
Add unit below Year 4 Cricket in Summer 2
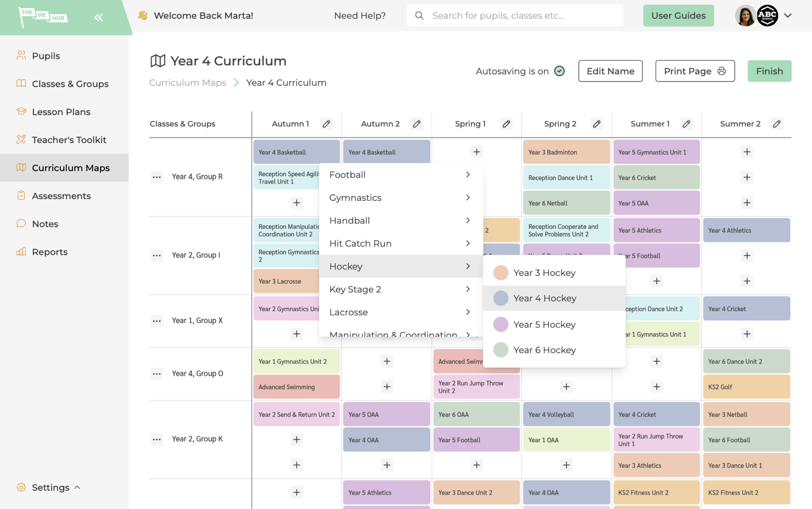[x=747, y=334]
